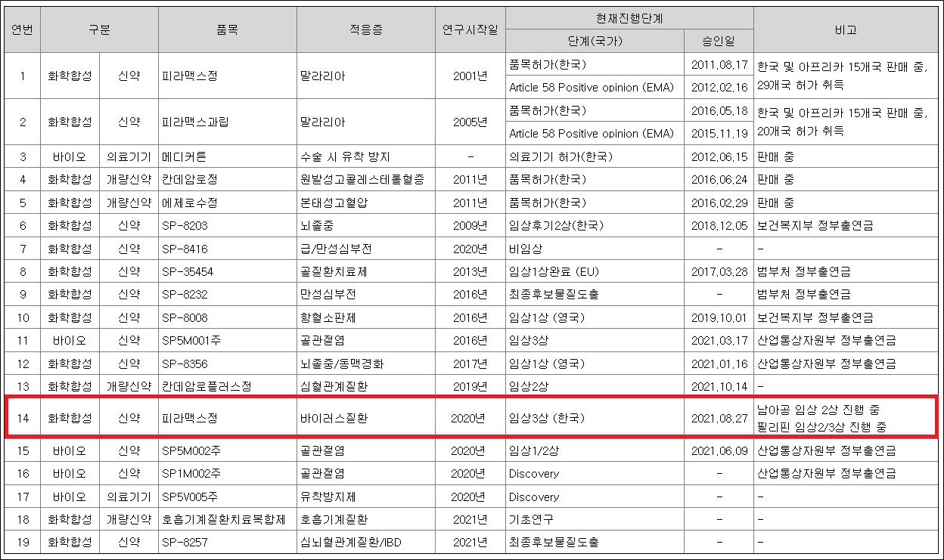
Task: Click the 남아공 임상 2상 진행 중 note
Action: click(818, 410)
